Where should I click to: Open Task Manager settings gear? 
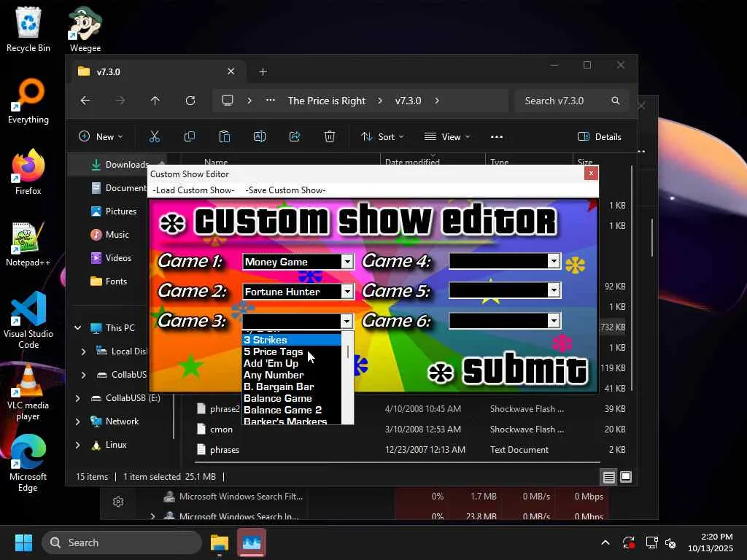(118, 502)
